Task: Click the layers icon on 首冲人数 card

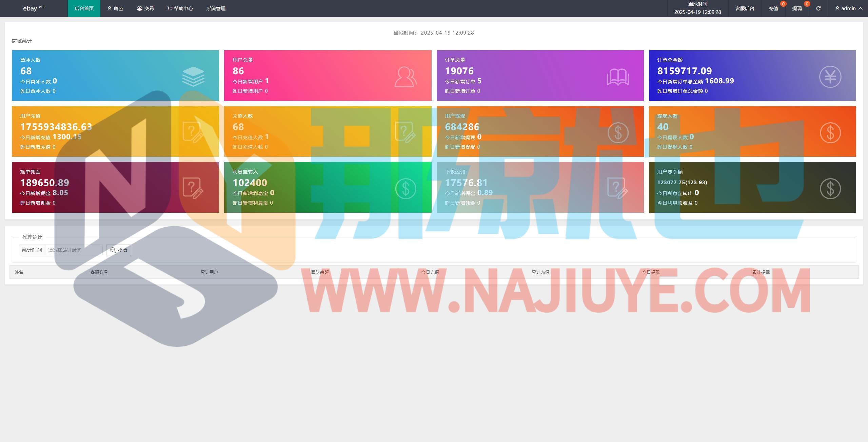Action: click(x=193, y=77)
